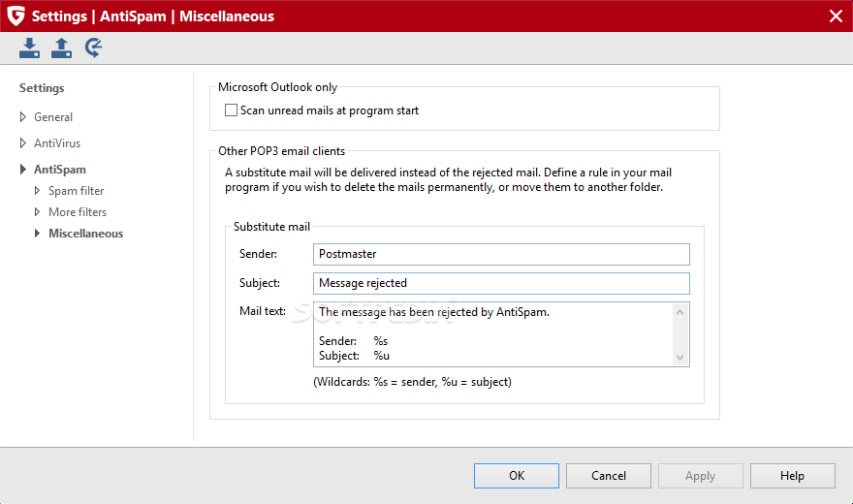Viewport: 853px width, 504px height.
Task: Open Help for this page
Action: coord(792,476)
